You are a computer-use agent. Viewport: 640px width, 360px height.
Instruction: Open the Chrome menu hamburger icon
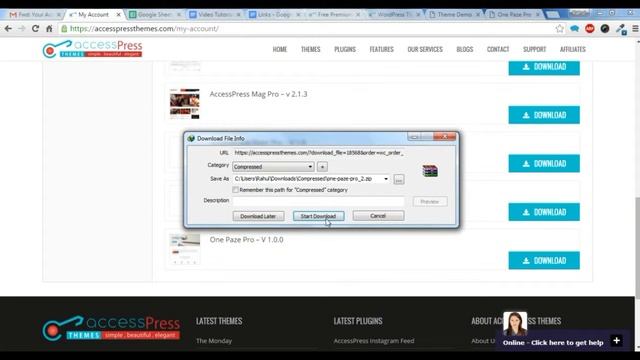click(635, 29)
